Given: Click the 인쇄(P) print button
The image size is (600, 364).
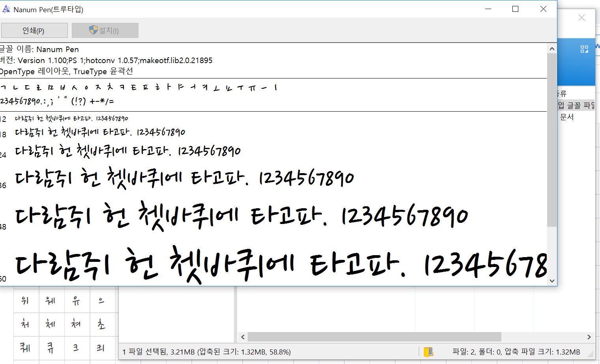Looking at the screenshot, I should [x=34, y=30].
